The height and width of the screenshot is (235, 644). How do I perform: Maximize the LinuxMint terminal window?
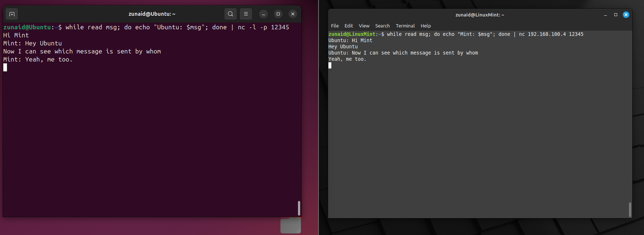pyautogui.click(x=616, y=15)
